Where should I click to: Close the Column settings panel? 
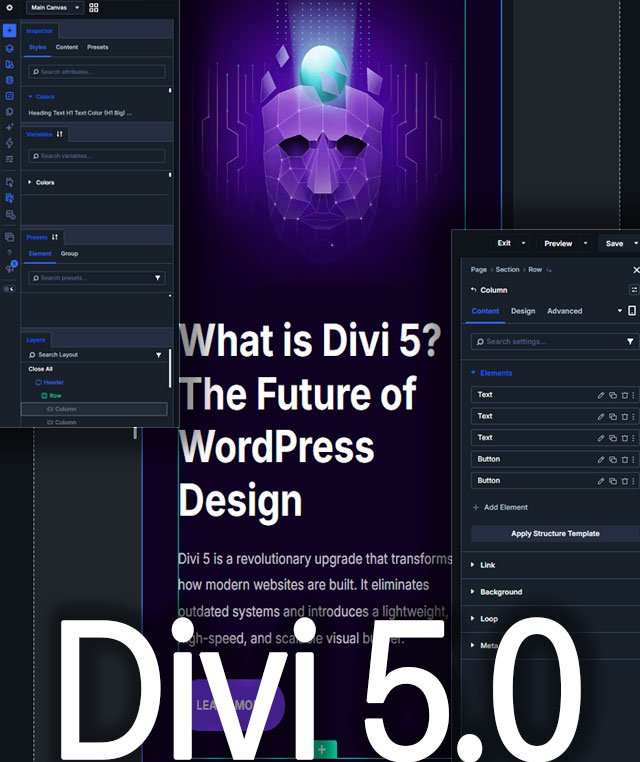point(636,270)
